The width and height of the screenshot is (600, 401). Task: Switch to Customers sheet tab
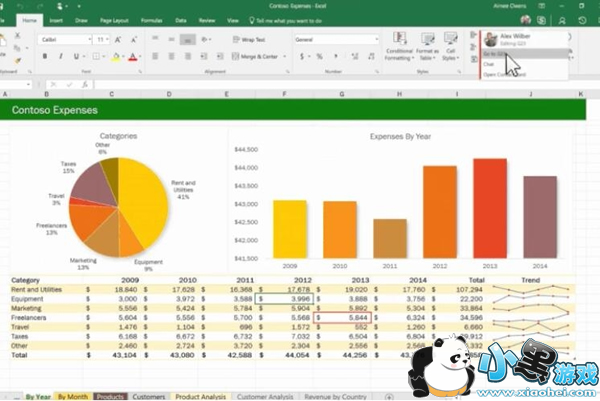[148, 397]
